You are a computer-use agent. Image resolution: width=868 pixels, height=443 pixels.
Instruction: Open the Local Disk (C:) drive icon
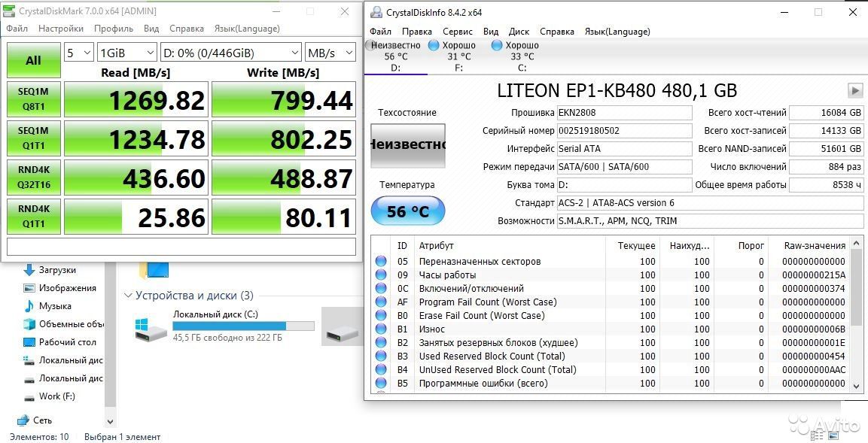tap(151, 330)
